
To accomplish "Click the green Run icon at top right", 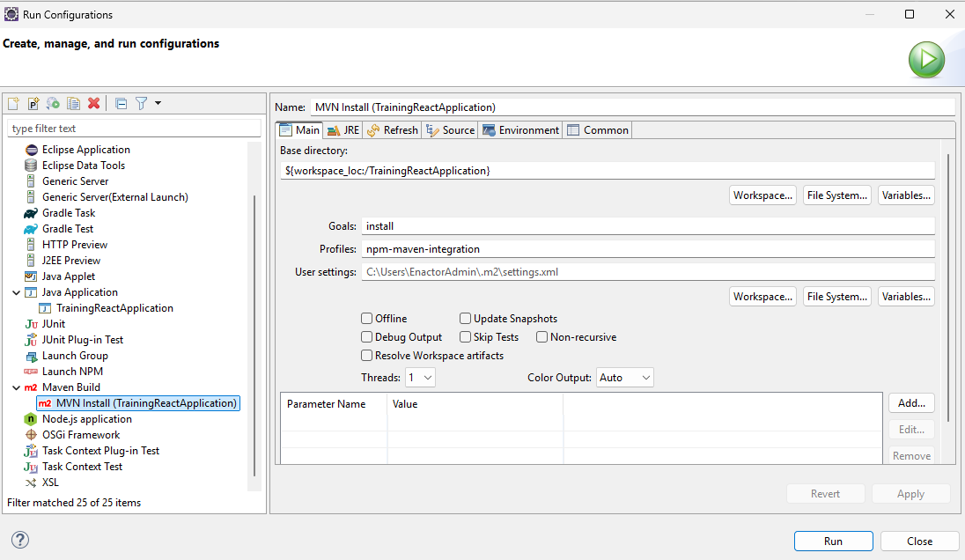I will 926,60.
